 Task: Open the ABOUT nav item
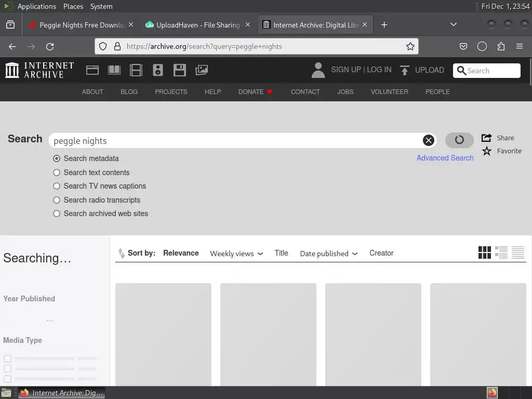tap(92, 91)
